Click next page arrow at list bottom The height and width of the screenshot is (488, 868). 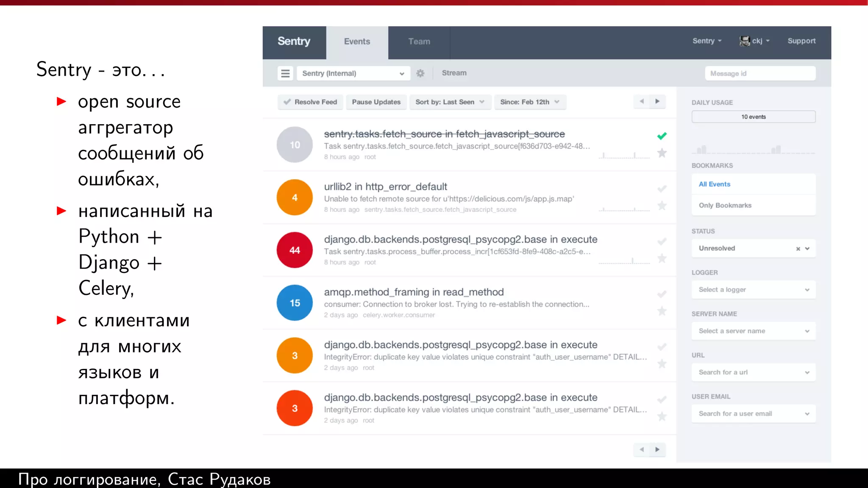(x=657, y=449)
